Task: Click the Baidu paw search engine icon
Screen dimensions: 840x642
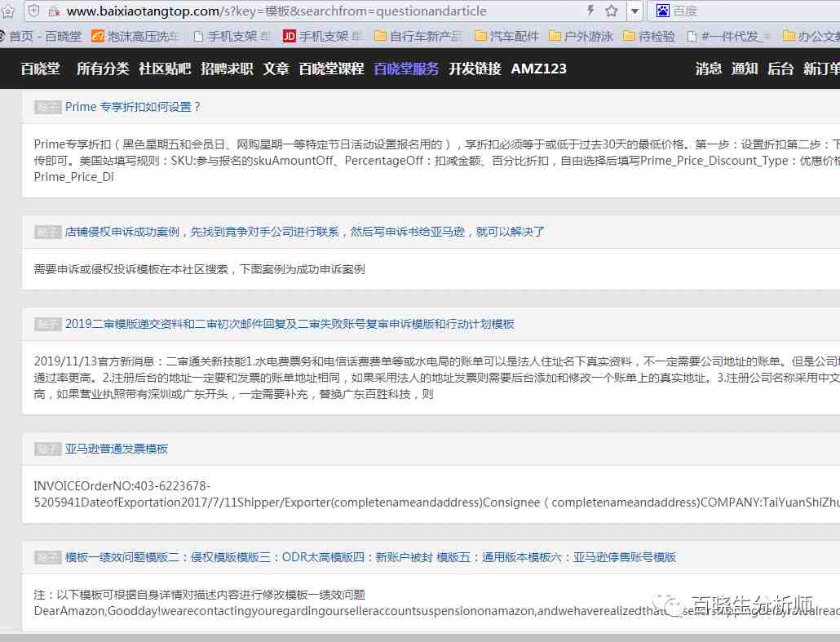Action: (663, 11)
